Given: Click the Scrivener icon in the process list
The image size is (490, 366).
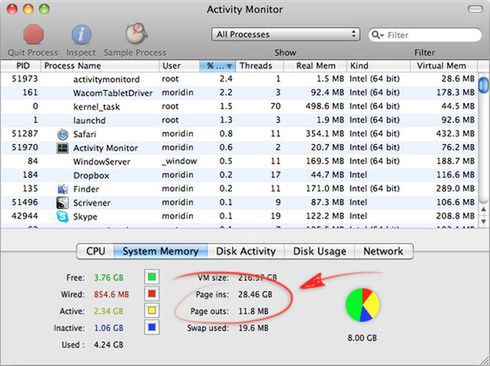Looking at the screenshot, I should tap(63, 203).
